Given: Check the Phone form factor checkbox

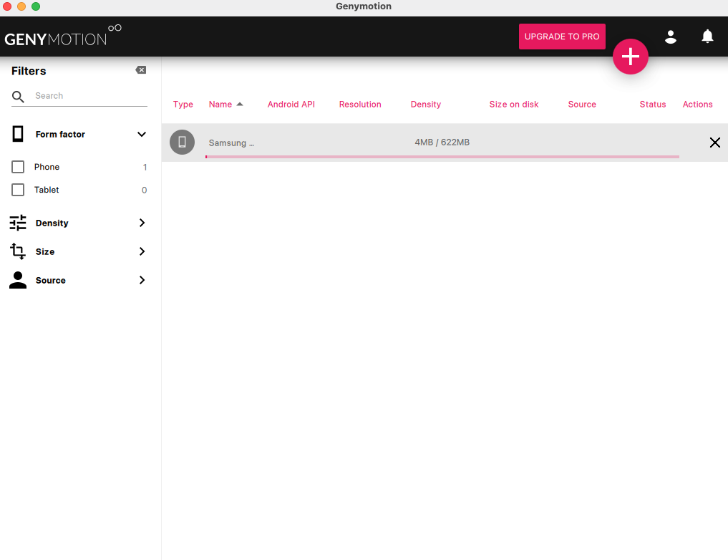Looking at the screenshot, I should point(18,167).
